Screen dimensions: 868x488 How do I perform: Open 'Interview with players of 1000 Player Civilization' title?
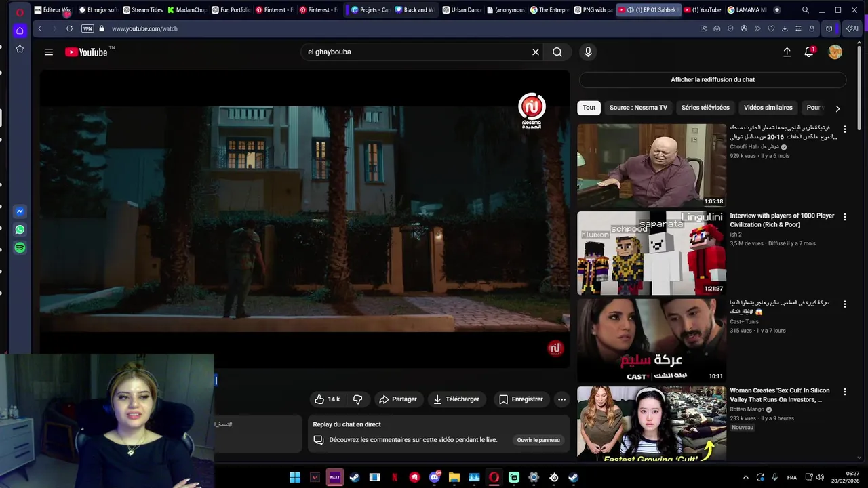[782, 220]
